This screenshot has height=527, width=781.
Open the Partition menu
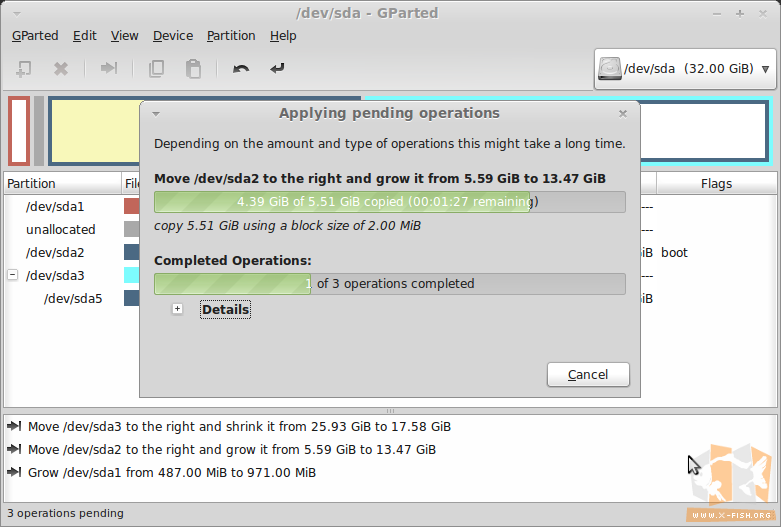[231, 36]
